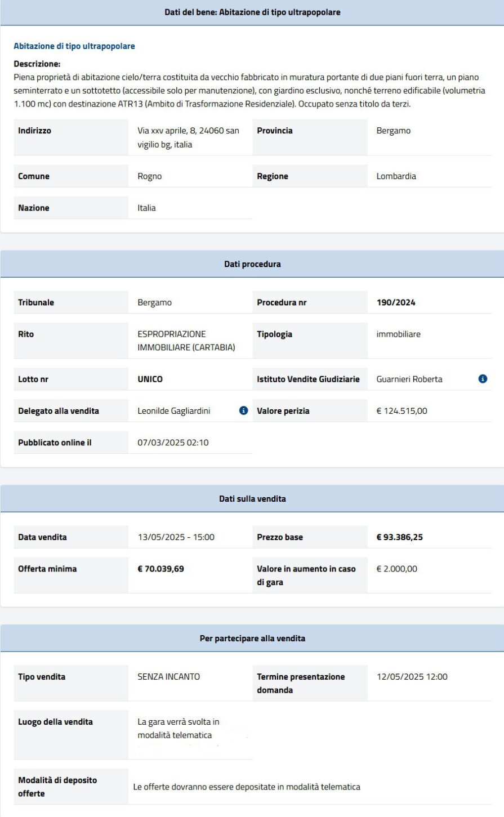
Task: Click info icon next to Leonilde Gagliardini
Action: (243, 410)
